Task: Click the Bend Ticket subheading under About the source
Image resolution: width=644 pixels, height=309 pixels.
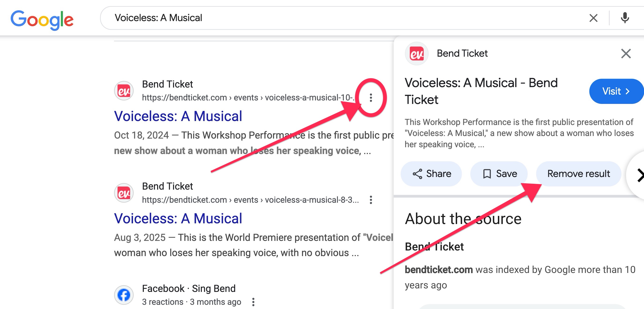Action: (434, 246)
